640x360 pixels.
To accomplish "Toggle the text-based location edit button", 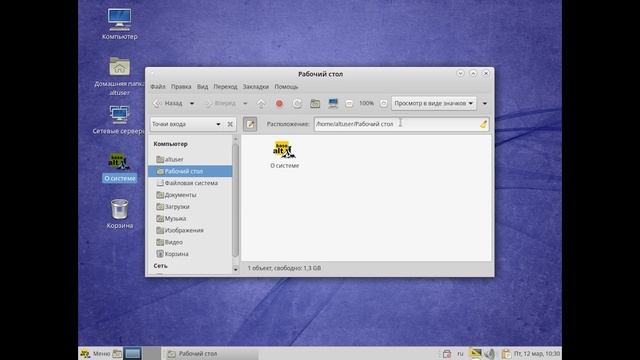I will (250, 124).
